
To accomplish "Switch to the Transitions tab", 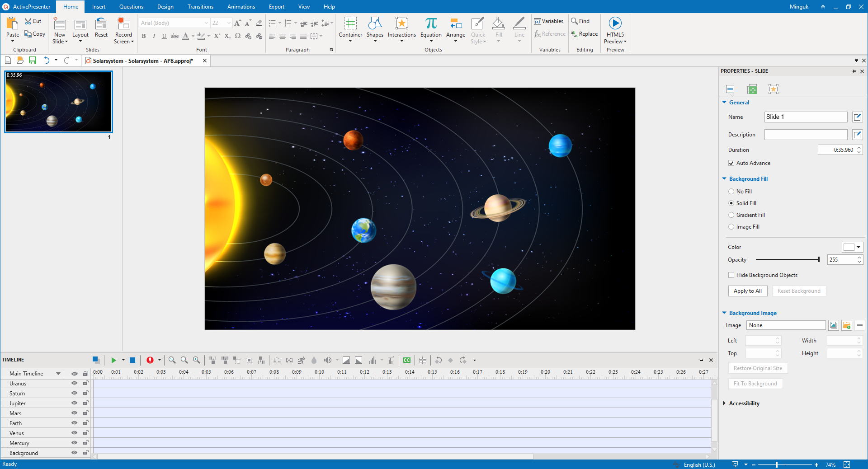I will click(x=200, y=7).
